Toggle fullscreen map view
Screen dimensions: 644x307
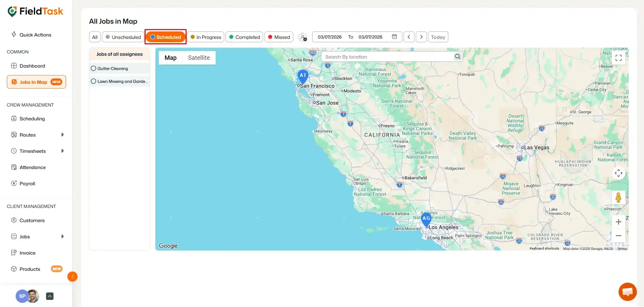[x=619, y=58]
